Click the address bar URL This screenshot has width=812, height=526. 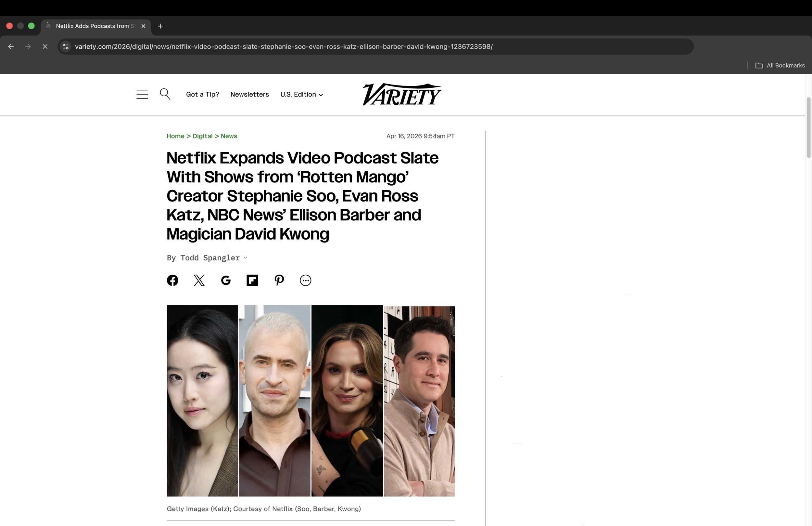[284, 46]
